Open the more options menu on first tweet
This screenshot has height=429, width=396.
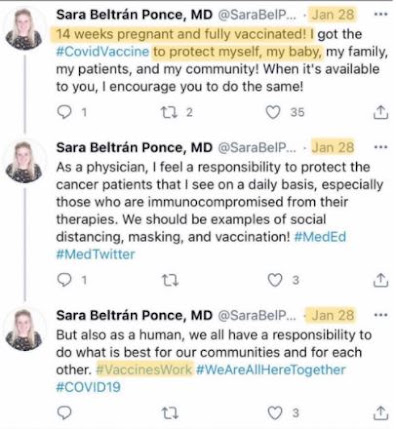(x=381, y=15)
